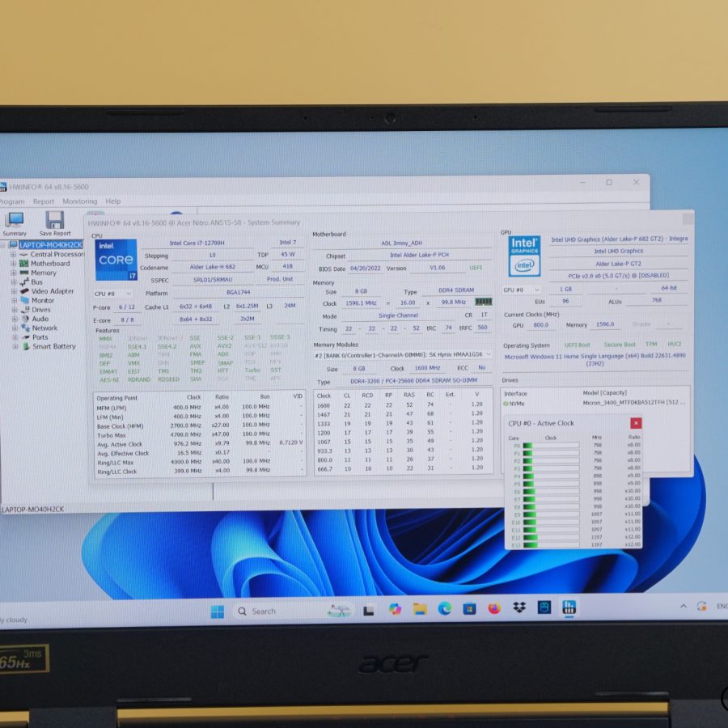Expand the Drives tree node
This screenshot has width=728, height=728.
pos(15,310)
